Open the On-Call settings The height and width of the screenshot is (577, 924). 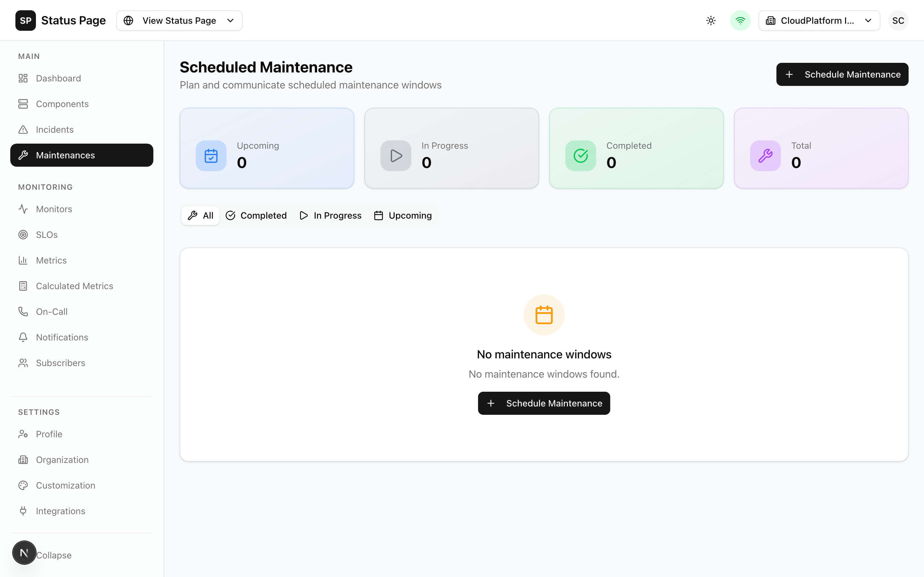point(51,311)
